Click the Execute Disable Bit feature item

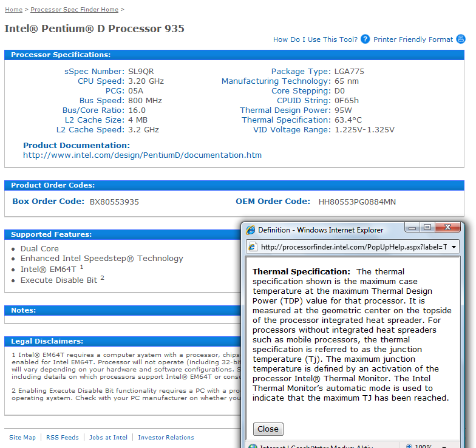(x=62, y=279)
